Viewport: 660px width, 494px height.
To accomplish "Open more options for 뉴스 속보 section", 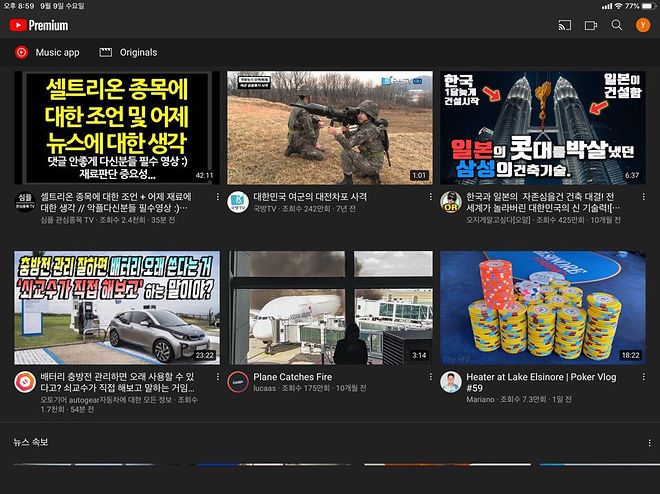I will [x=649, y=443].
